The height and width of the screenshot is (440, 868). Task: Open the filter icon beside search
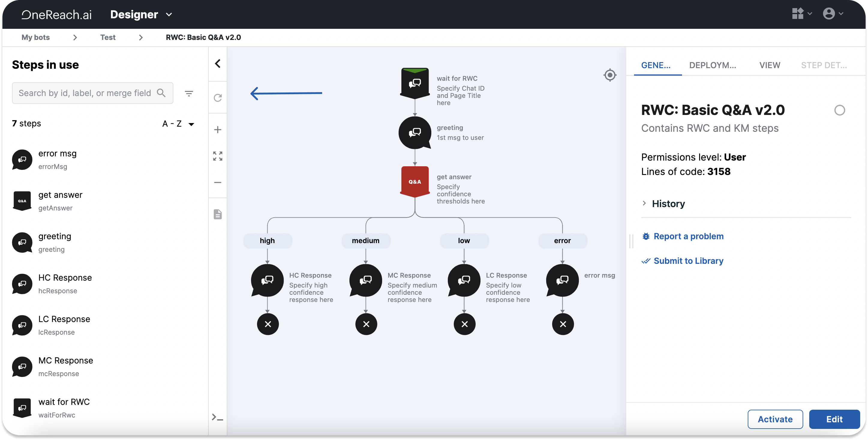click(x=189, y=93)
